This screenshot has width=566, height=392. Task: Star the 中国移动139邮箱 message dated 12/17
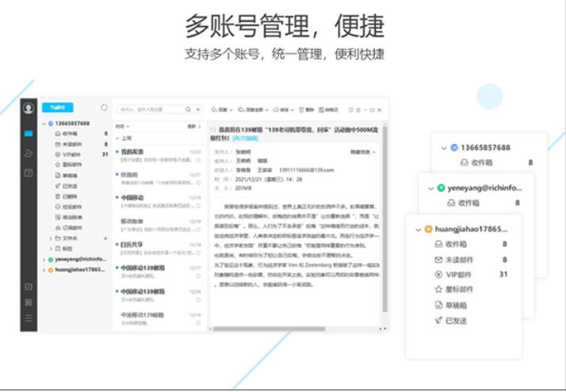tap(198, 276)
